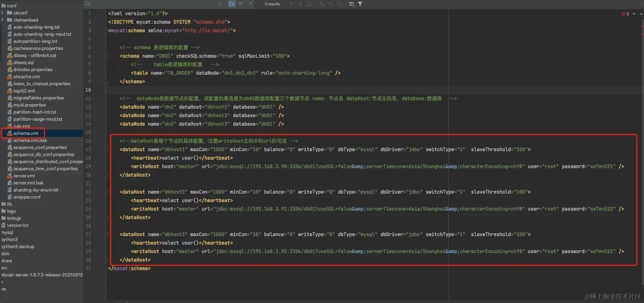Open search results in find window icon

click(352, 4)
